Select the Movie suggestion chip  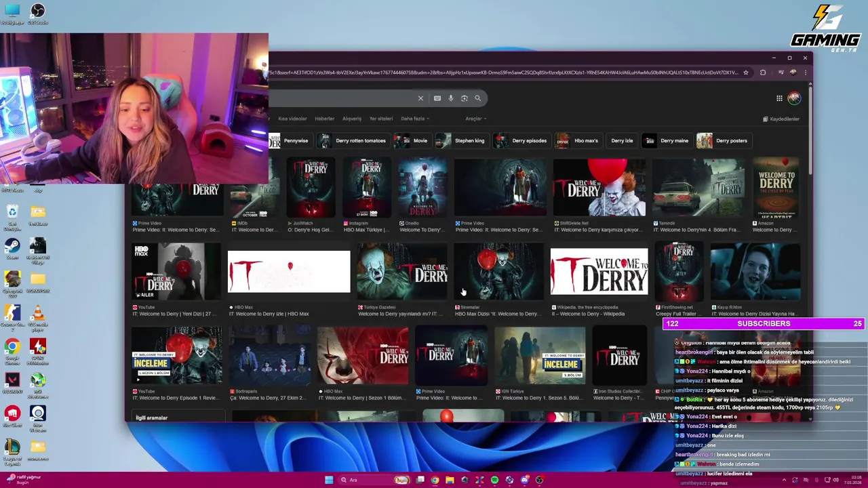412,141
